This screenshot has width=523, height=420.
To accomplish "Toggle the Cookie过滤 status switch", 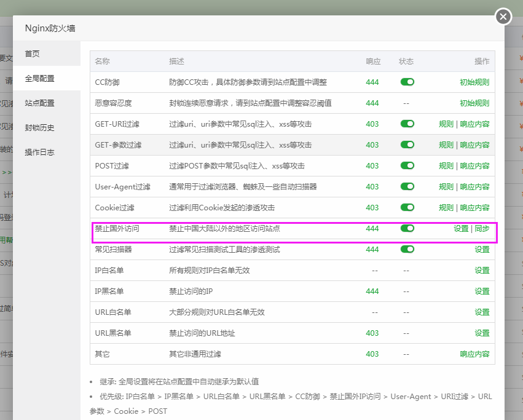I will [407, 207].
